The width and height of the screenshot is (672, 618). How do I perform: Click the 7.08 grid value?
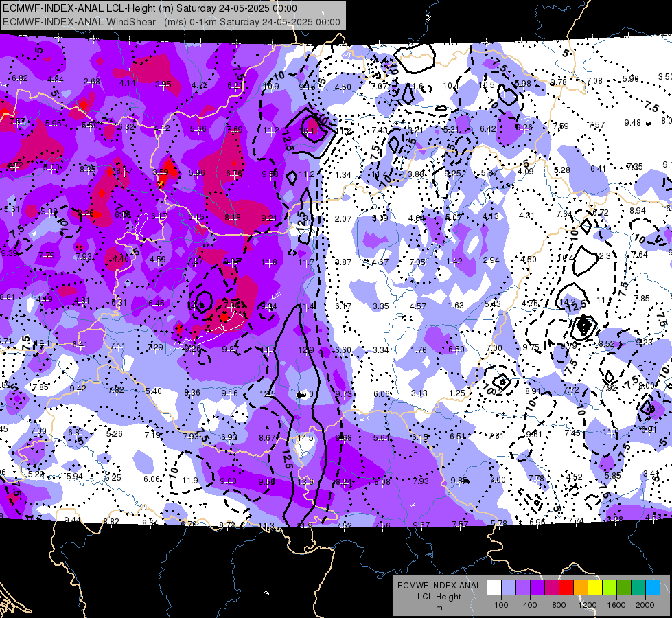[594, 80]
